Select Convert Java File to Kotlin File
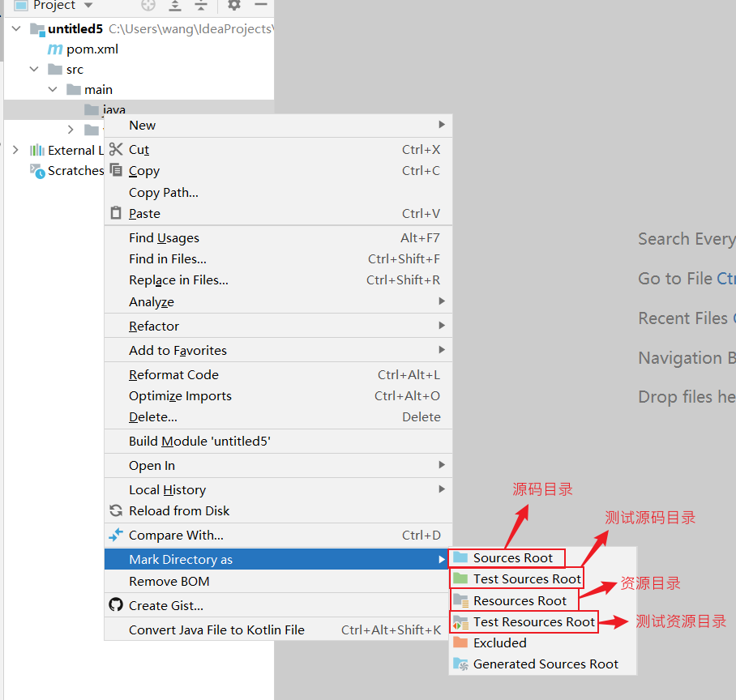 tap(278, 630)
